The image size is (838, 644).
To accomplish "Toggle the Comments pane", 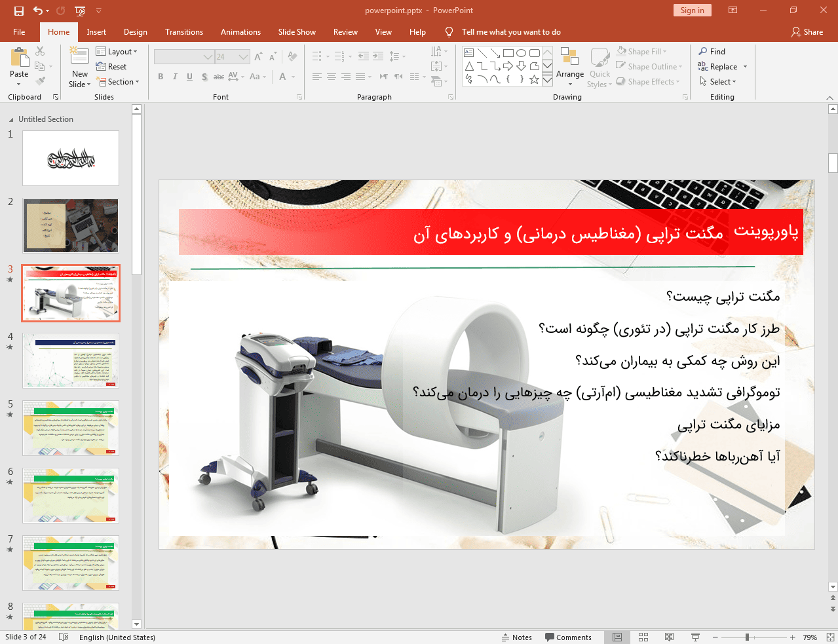I will 568,637.
